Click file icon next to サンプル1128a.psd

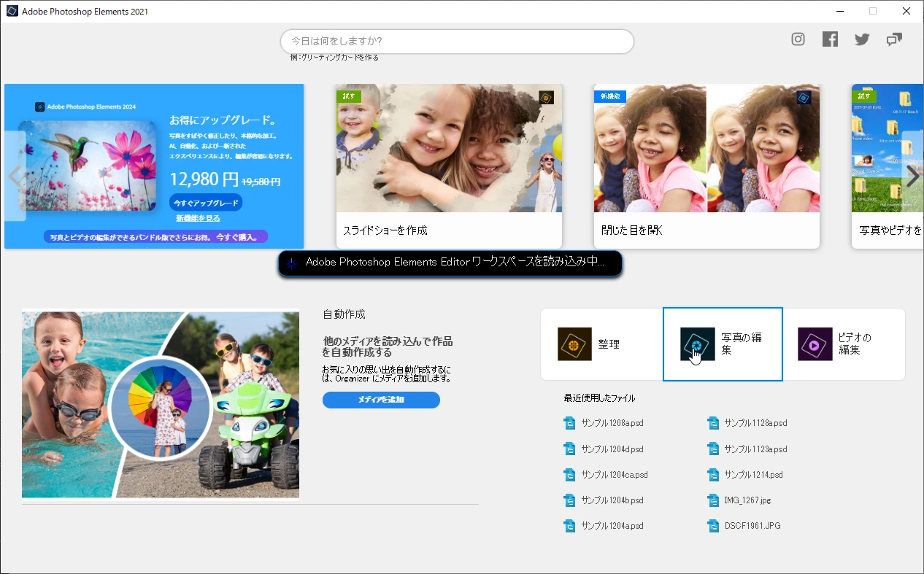click(x=713, y=423)
